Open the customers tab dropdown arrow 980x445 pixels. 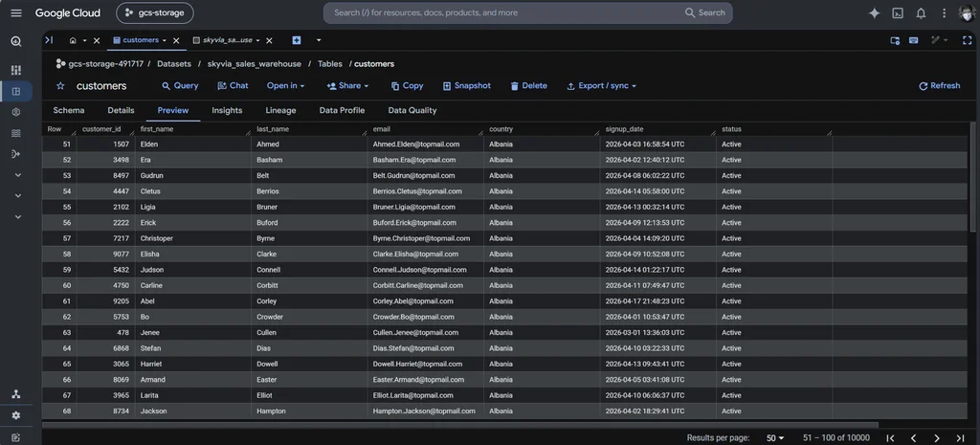click(x=165, y=40)
